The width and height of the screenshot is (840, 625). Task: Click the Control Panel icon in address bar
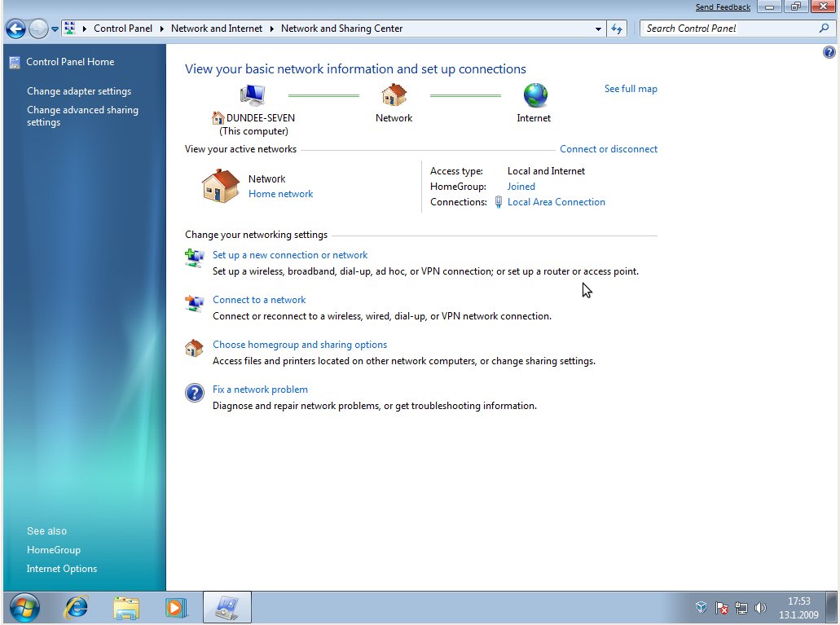(x=69, y=29)
